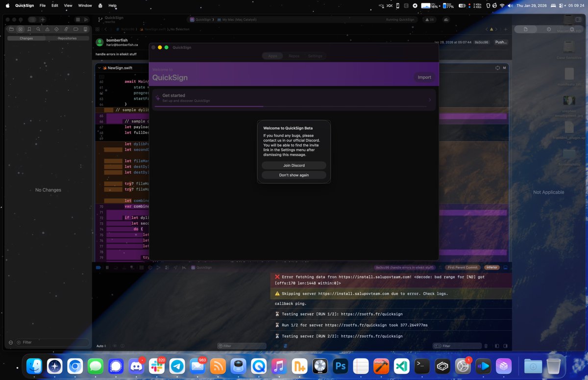Select the Changes tab in Xcode navigator
Image resolution: width=588 pixels, height=380 pixels.
tap(26, 38)
